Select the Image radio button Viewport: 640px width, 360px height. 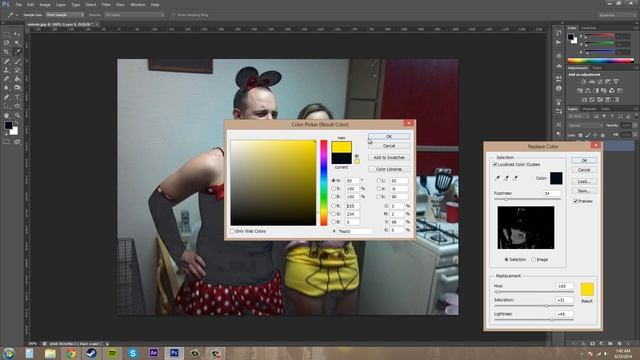(533, 260)
